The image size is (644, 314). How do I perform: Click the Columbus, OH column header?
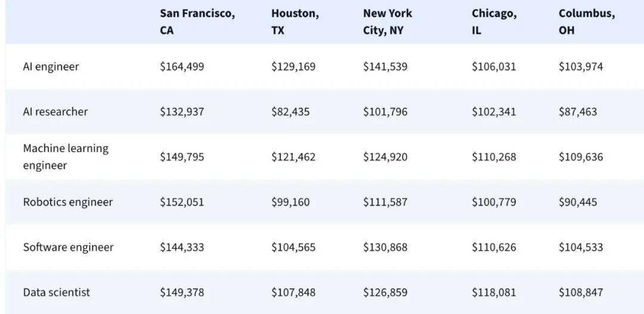pyautogui.click(x=586, y=21)
